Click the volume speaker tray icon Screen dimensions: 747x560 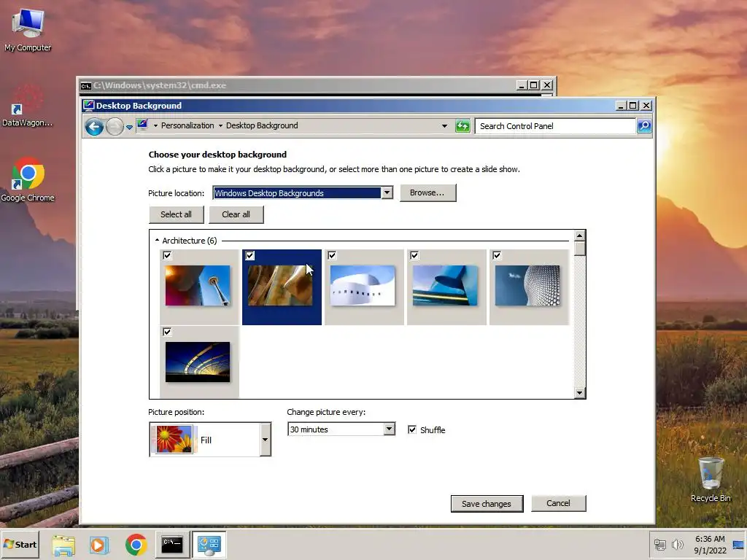pyautogui.click(x=677, y=545)
